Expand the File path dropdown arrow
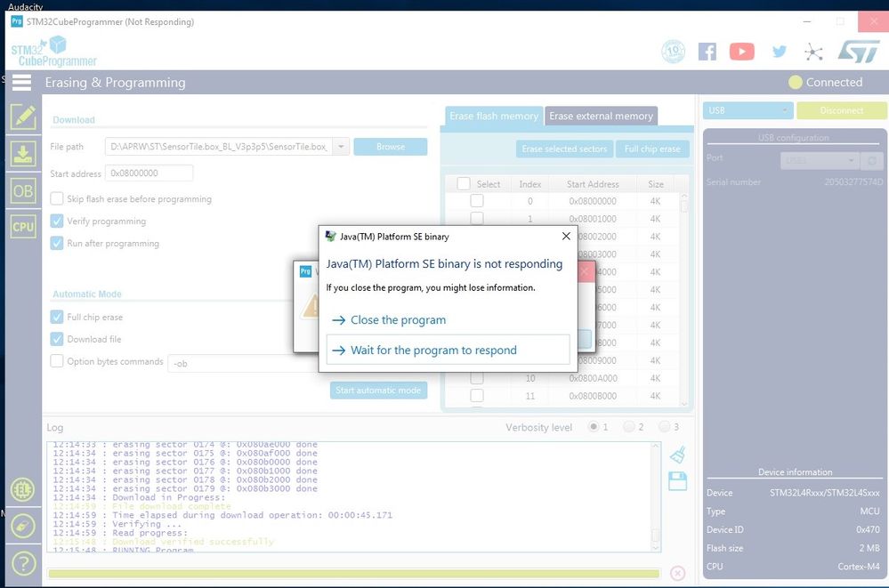This screenshot has height=588, width=889. (x=341, y=147)
